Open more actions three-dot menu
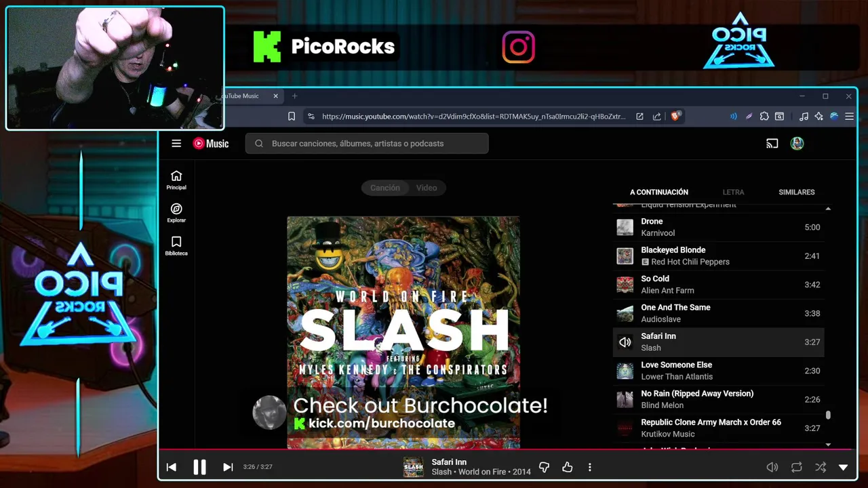 (590, 467)
